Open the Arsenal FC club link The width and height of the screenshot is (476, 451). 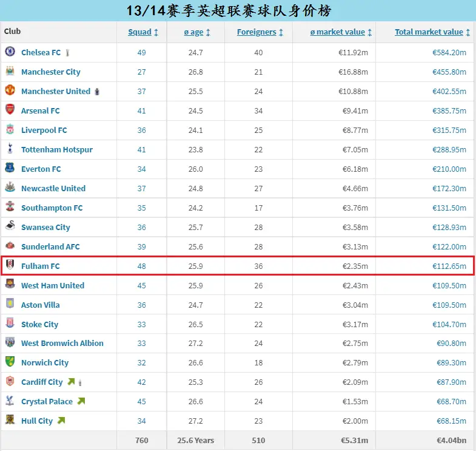41,111
